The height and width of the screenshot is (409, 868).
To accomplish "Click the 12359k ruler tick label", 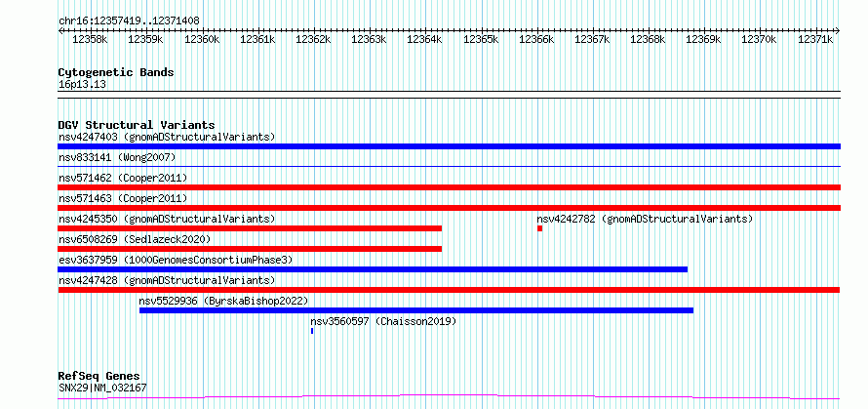I will pyautogui.click(x=145, y=40).
